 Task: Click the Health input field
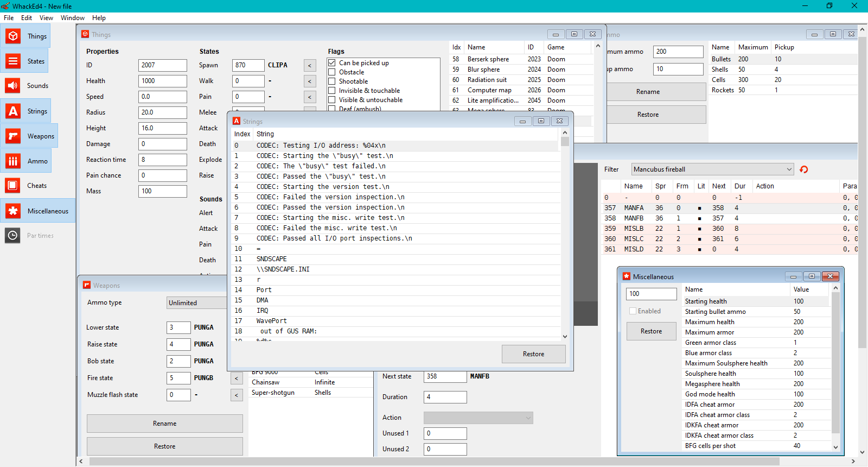pos(162,81)
